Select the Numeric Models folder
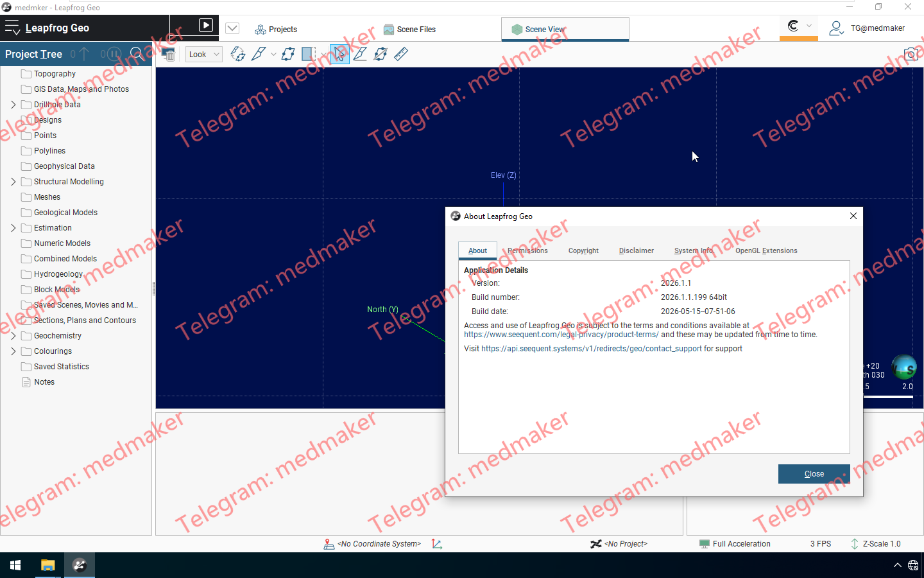Image resolution: width=924 pixels, height=578 pixels. tap(62, 243)
